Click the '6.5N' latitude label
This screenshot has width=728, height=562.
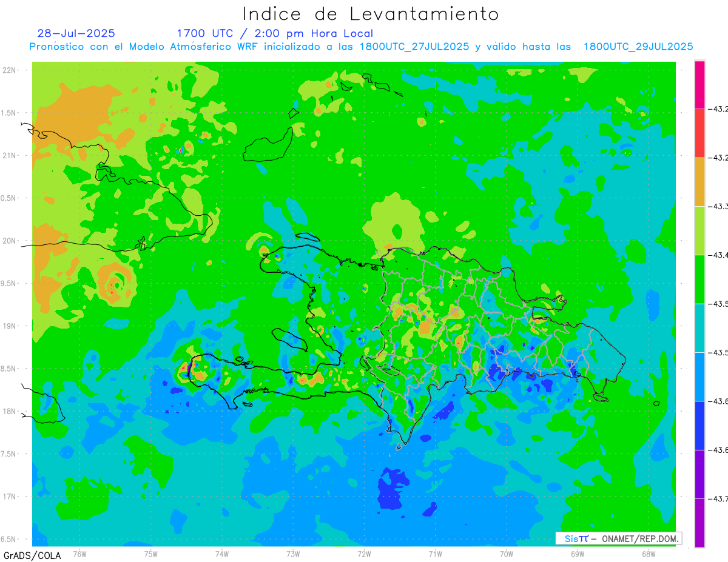coord(8,539)
